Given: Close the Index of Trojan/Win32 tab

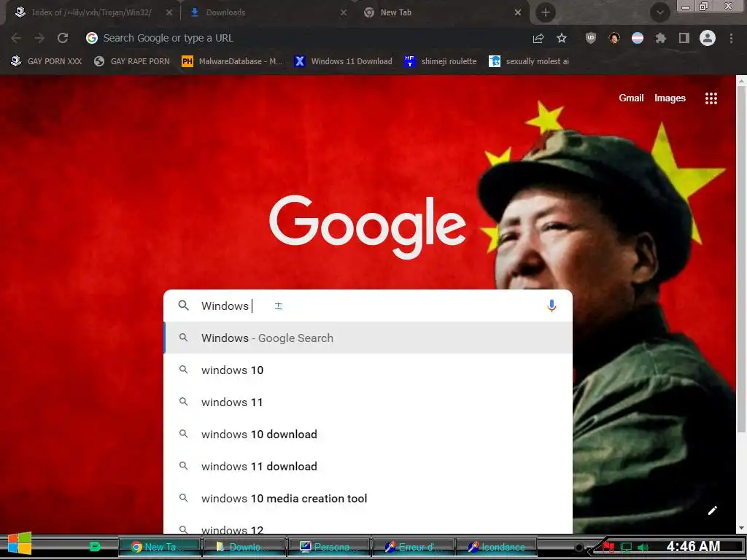Looking at the screenshot, I should [x=169, y=13].
